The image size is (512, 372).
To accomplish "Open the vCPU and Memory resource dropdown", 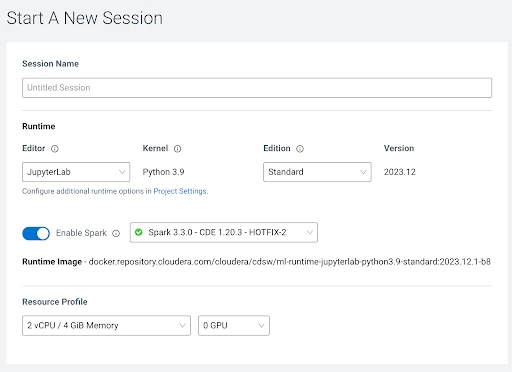I will click(106, 325).
